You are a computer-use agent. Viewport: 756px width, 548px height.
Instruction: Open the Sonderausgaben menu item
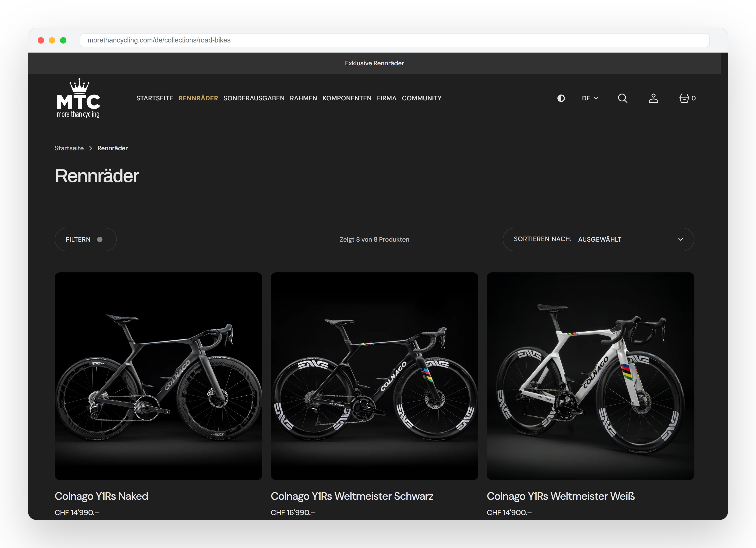coord(254,98)
